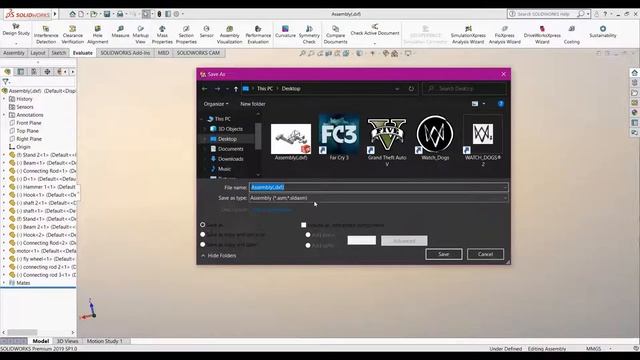Switch to the Sketch ribbon tab
Screen dimensions: 640x360
point(58,53)
